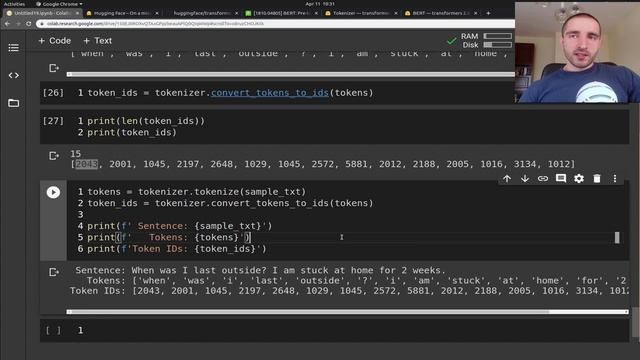640x360 pixels.
Task: Toggle output icon of cell 27
Action: [54, 156]
